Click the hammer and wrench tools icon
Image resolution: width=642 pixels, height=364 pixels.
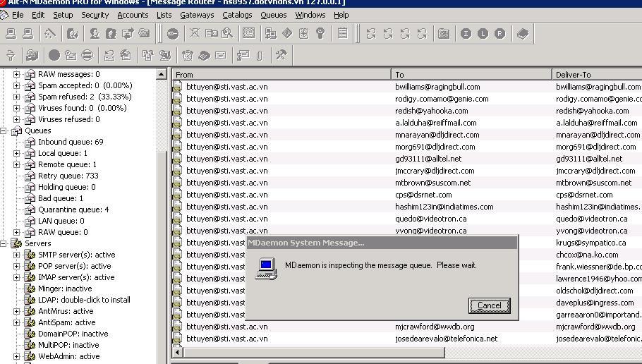click(281, 55)
